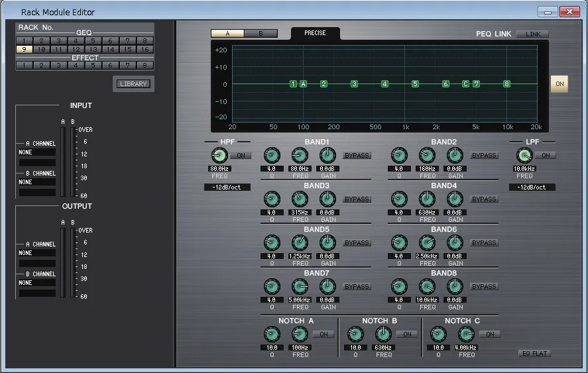This screenshot has height=373, width=588.
Task: Select band 5 marker on EQ graph
Action: point(415,84)
